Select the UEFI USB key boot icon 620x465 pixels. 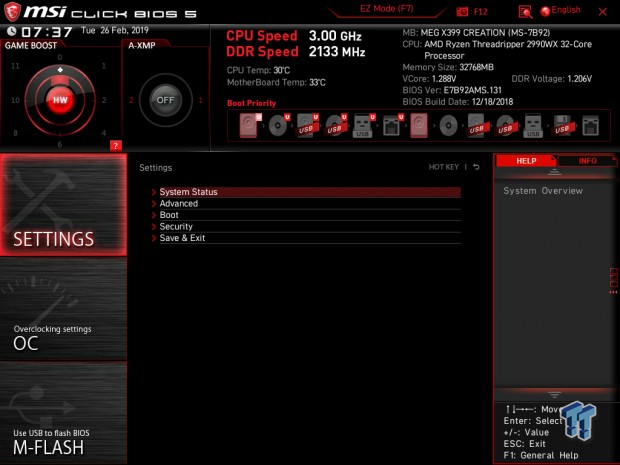[x=363, y=125]
